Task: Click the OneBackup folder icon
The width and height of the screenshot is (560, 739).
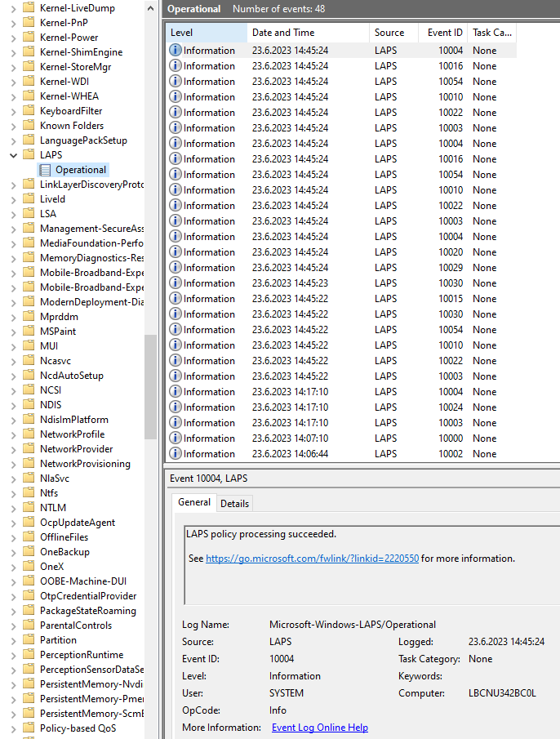Action: 29,551
